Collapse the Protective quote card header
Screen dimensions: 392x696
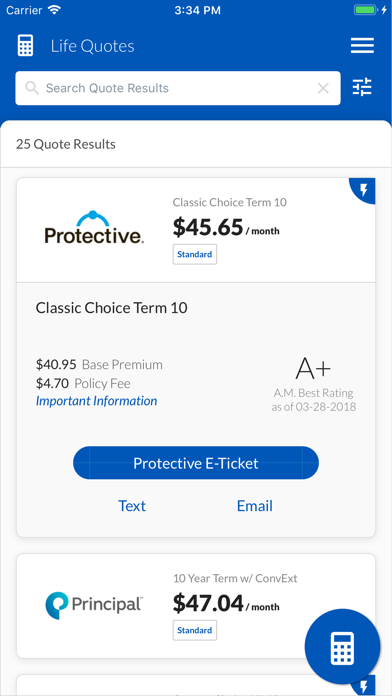(x=196, y=230)
